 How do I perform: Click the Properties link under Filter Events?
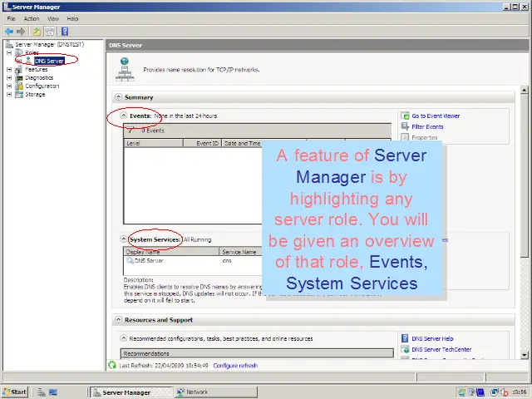(x=425, y=137)
